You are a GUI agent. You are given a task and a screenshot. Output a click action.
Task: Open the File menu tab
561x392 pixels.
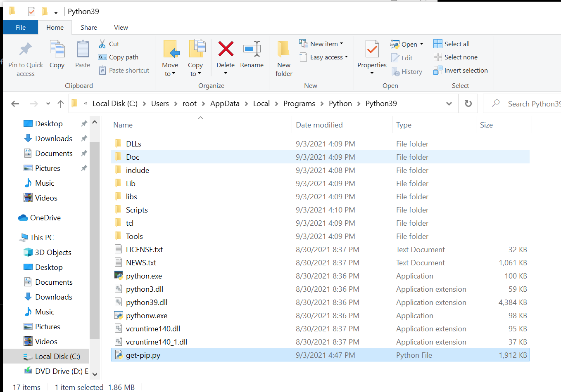[x=21, y=28]
